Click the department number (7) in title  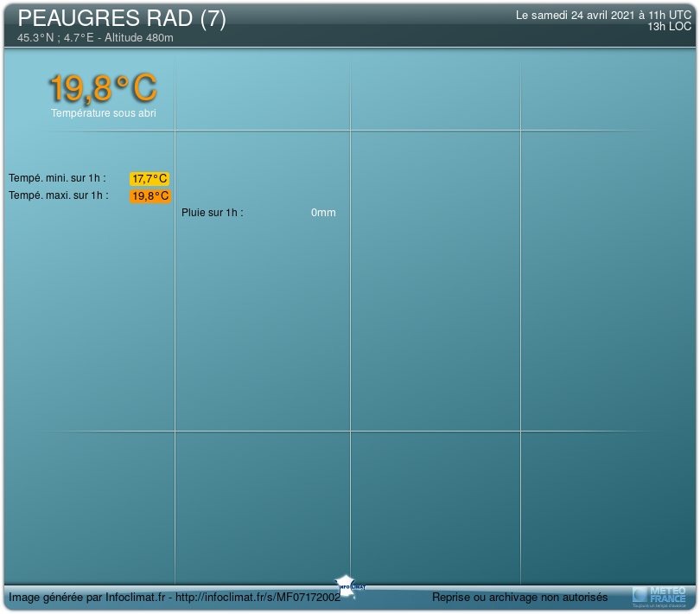[x=213, y=20]
